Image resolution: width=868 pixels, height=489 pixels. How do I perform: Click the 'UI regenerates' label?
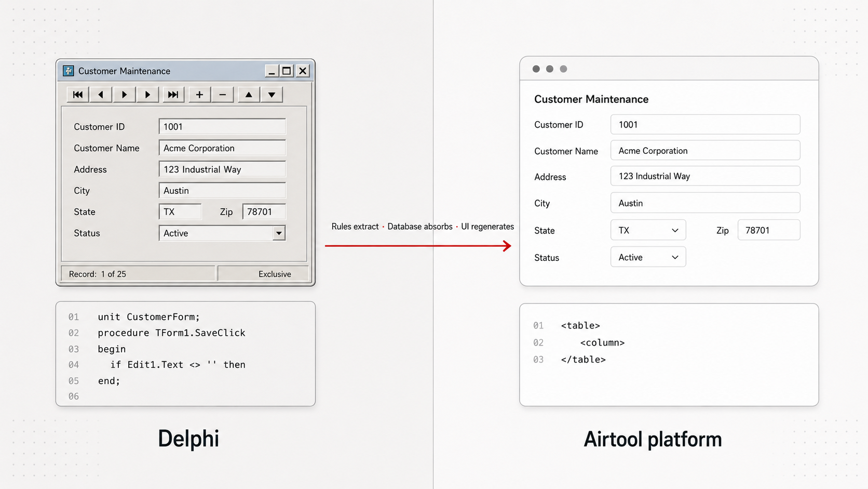coord(487,227)
